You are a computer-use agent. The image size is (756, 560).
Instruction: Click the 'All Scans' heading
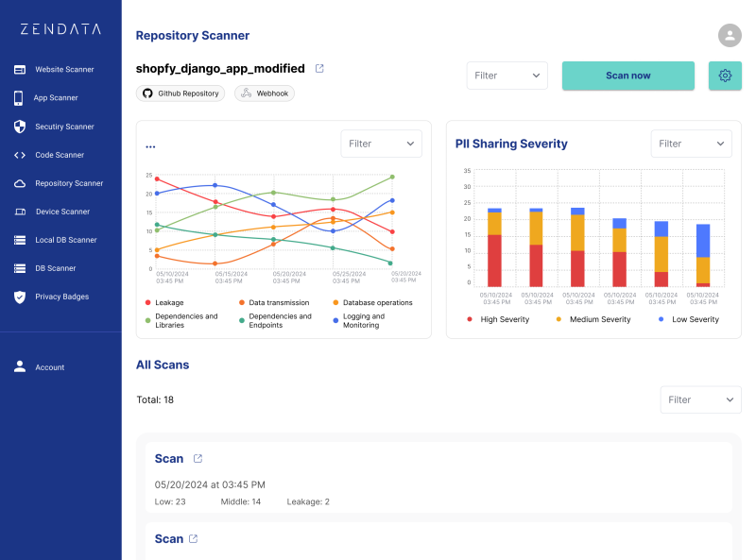163,365
